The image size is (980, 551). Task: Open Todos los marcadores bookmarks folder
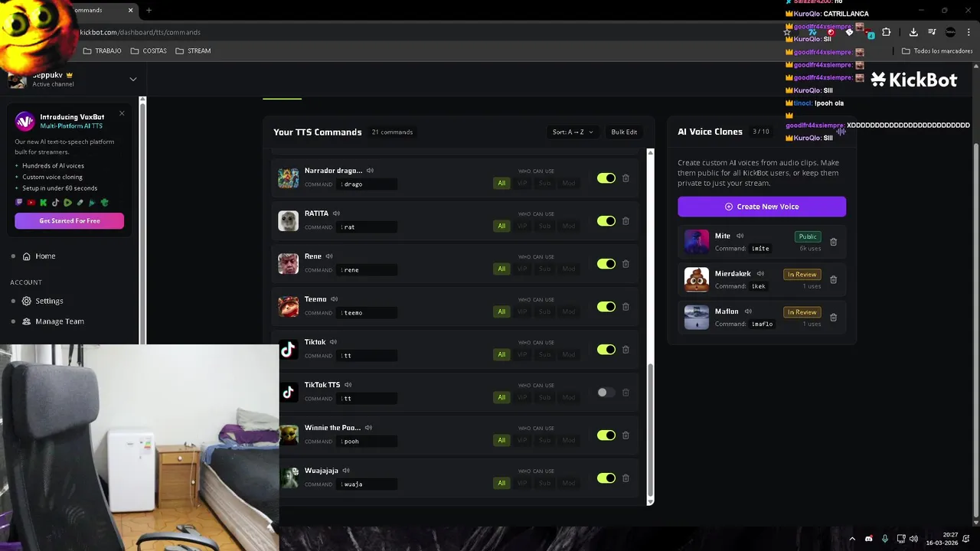tap(937, 51)
